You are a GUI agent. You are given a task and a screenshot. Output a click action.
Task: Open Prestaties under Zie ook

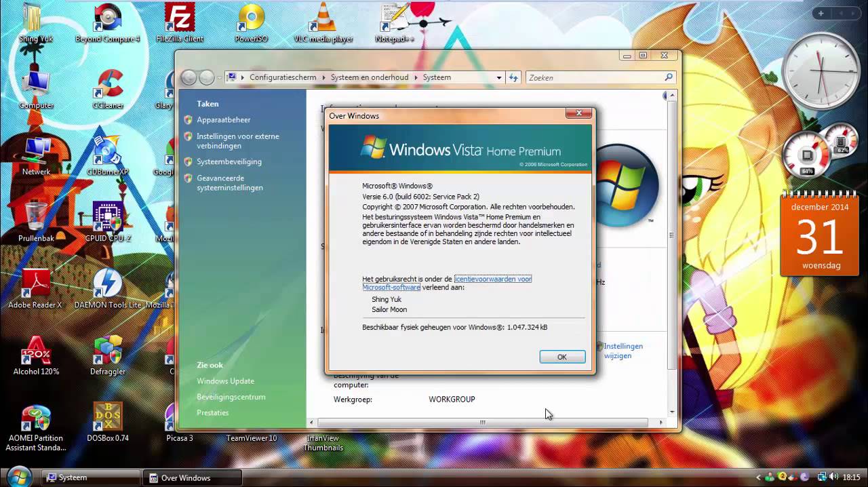[212, 412]
